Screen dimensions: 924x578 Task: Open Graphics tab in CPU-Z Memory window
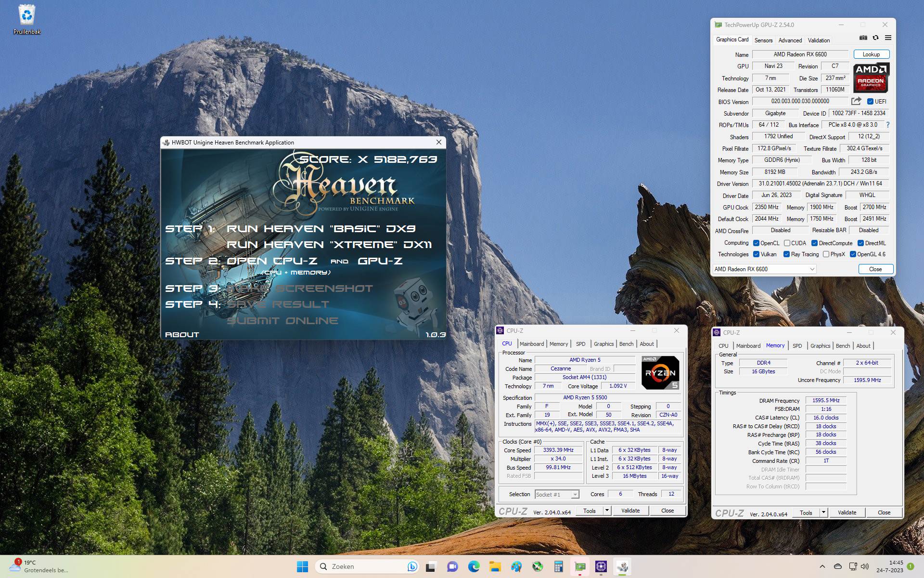click(x=820, y=346)
